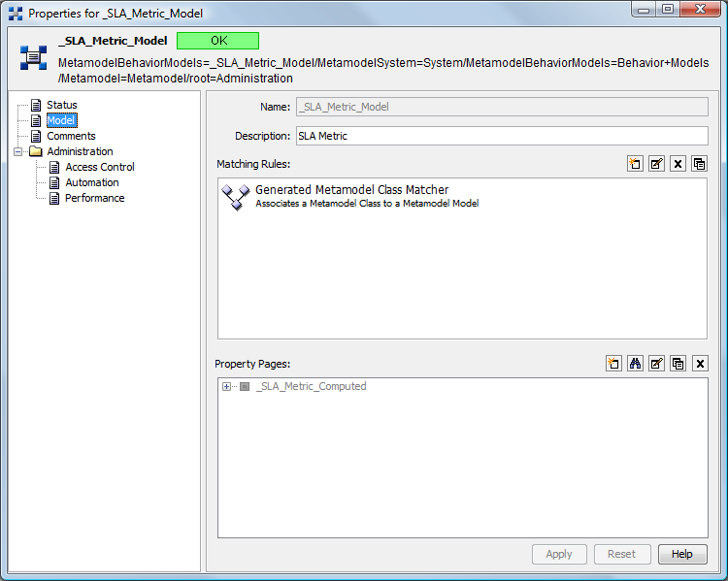Delete the matching rule with X icon

(678, 164)
